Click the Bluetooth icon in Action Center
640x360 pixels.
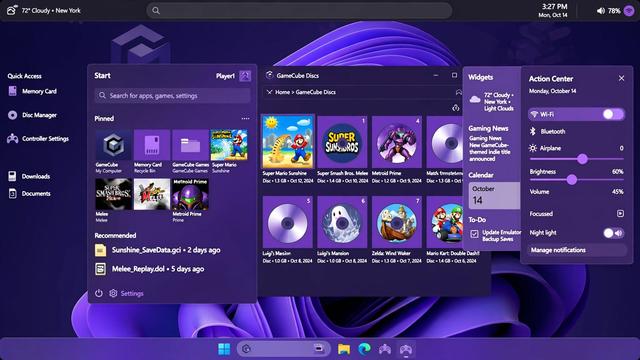click(x=533, y=131)
